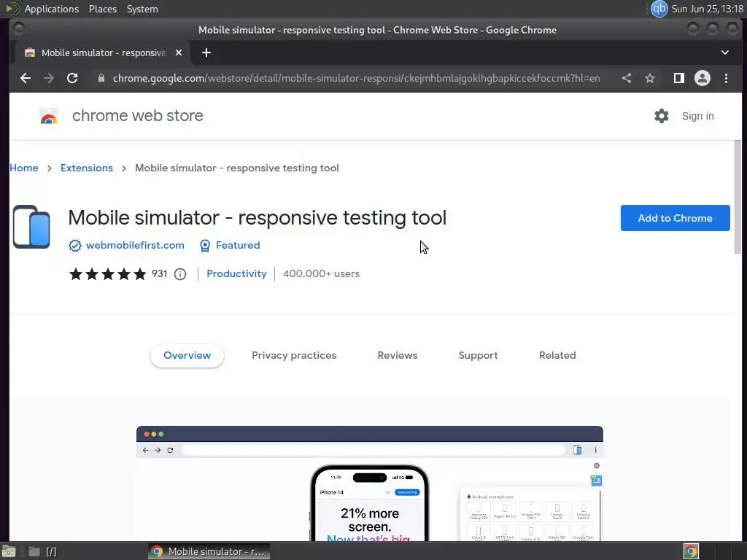Open the Applications menu

[x=52, y=9]
